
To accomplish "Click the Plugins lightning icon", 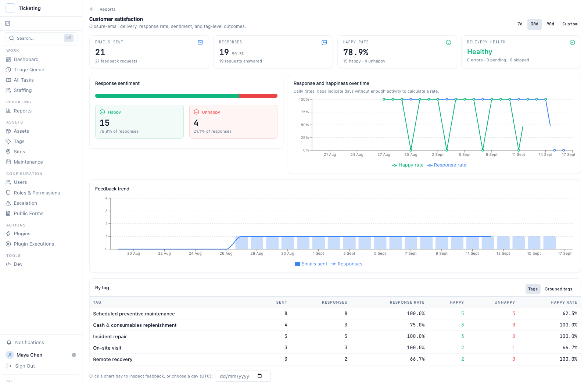I will [x=8, y=234].
